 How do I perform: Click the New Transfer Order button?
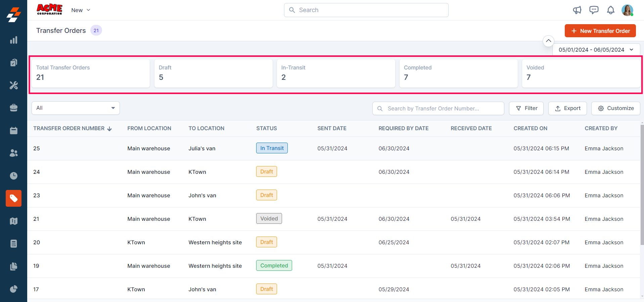click(x=600, y=31)
